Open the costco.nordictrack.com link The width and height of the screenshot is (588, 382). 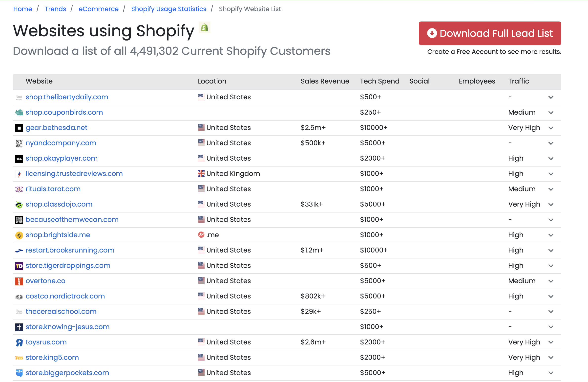tap(65, 296)
